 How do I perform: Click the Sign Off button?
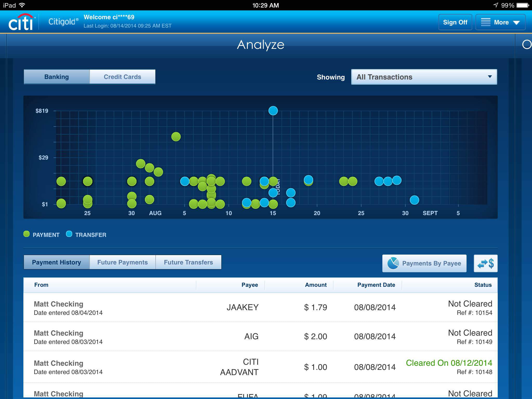pos(455,22)
